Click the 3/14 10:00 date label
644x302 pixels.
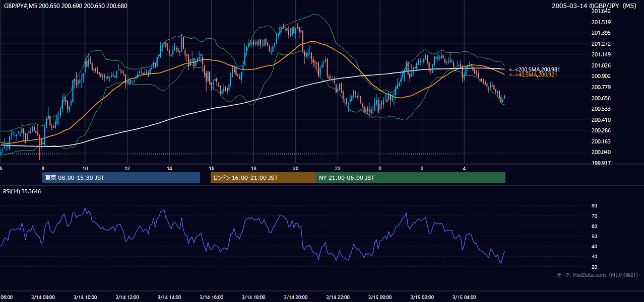[x=85, y=297]
